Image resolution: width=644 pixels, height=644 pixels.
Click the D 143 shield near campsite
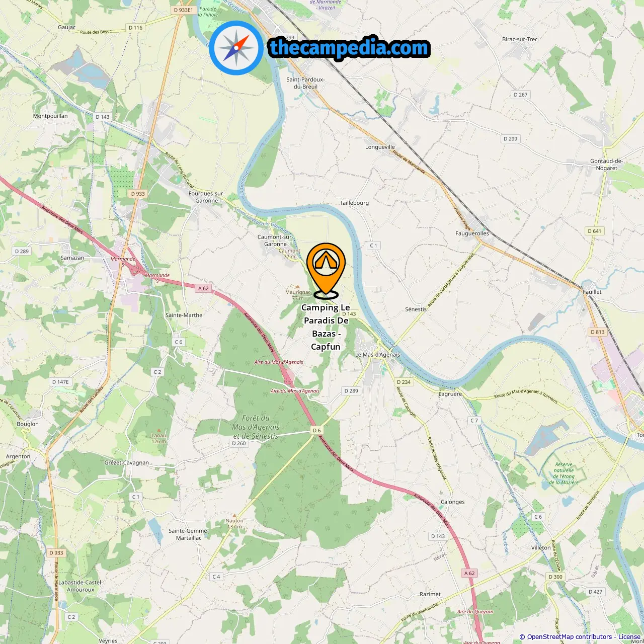349,313
